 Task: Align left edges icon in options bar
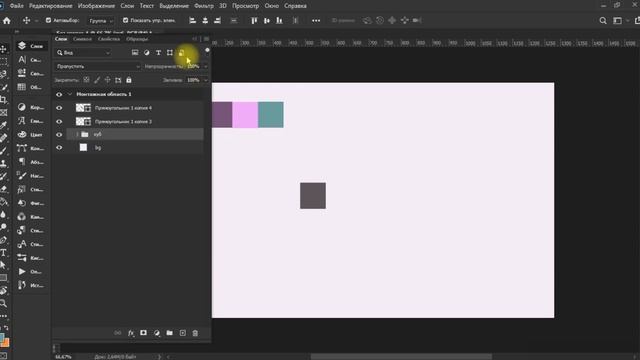click(x=192, y=20)
